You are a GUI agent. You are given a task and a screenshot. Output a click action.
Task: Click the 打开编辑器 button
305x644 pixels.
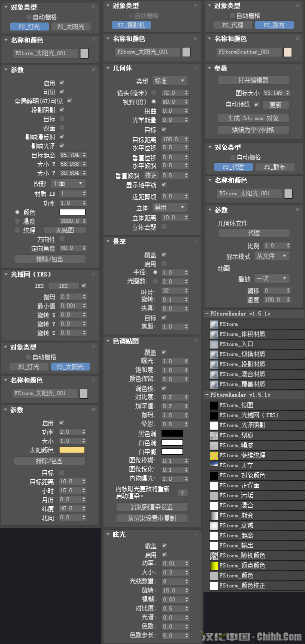pyautogui.click(x=253, y=80)
